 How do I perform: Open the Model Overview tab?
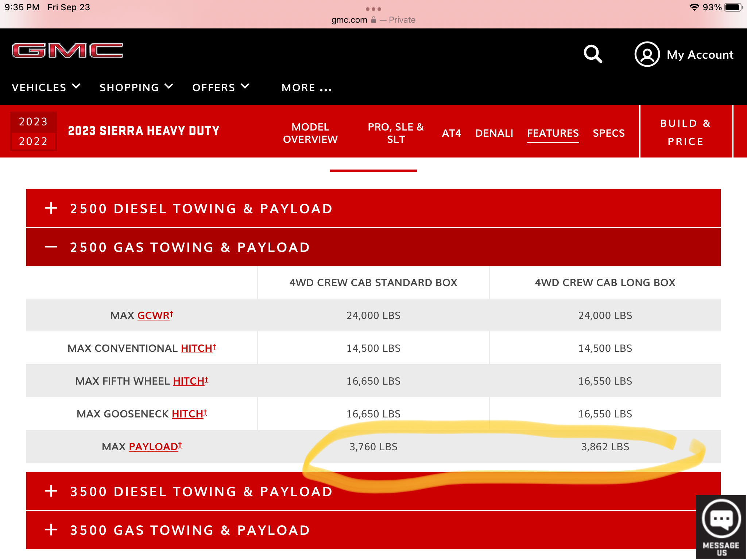[310, 133]
